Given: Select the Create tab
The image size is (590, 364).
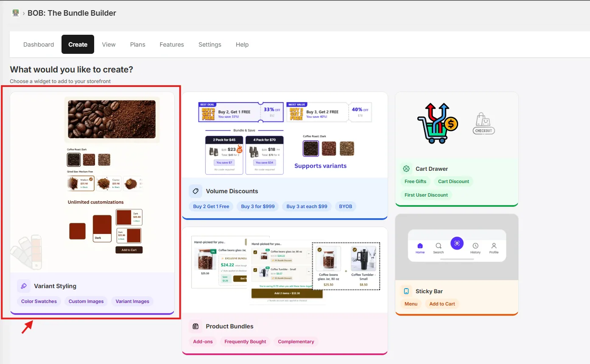Looking at the screenshot, I should click(78, 44).
